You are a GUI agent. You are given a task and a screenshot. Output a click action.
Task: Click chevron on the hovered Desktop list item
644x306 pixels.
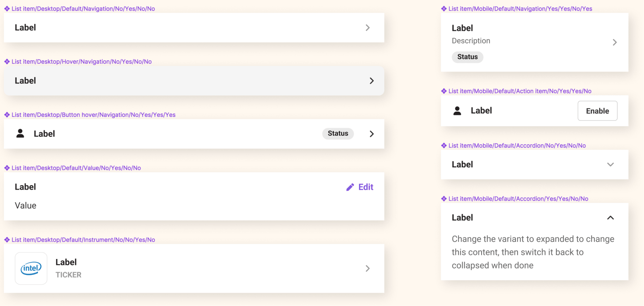[372, 81]
